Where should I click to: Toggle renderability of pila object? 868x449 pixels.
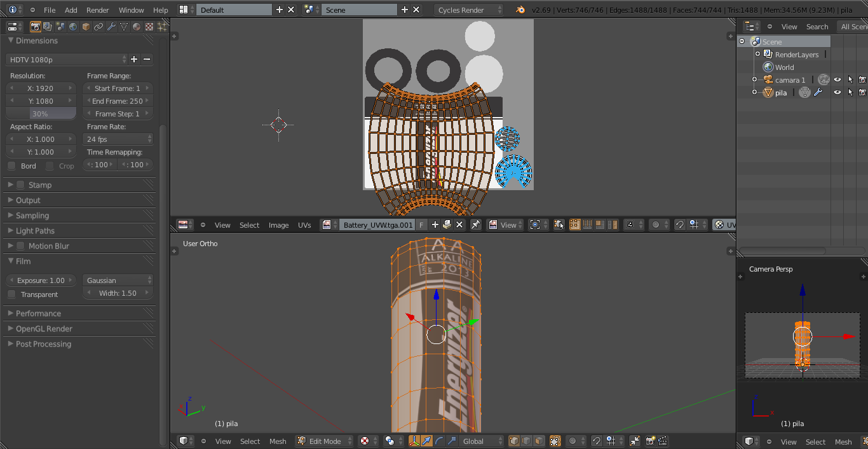pos(862,92)
